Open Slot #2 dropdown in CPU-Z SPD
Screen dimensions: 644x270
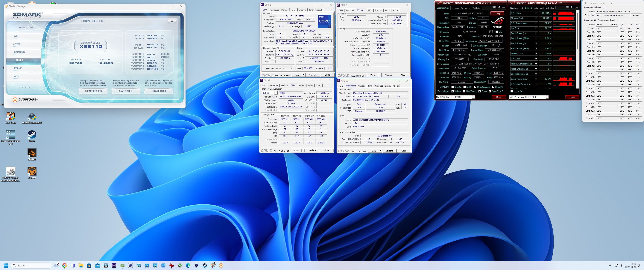[x=276, y=93]
